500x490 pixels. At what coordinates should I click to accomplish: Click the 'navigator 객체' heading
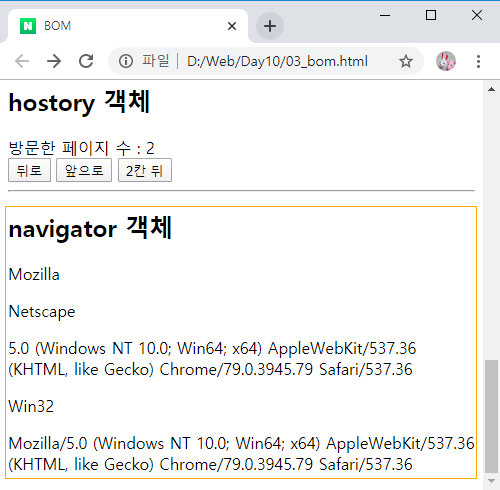(x=90, y=229)
